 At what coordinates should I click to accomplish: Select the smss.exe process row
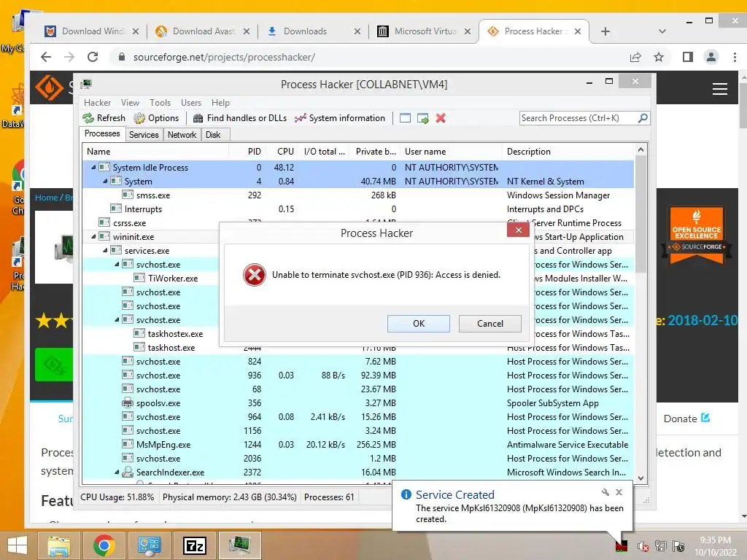[358, 195]
